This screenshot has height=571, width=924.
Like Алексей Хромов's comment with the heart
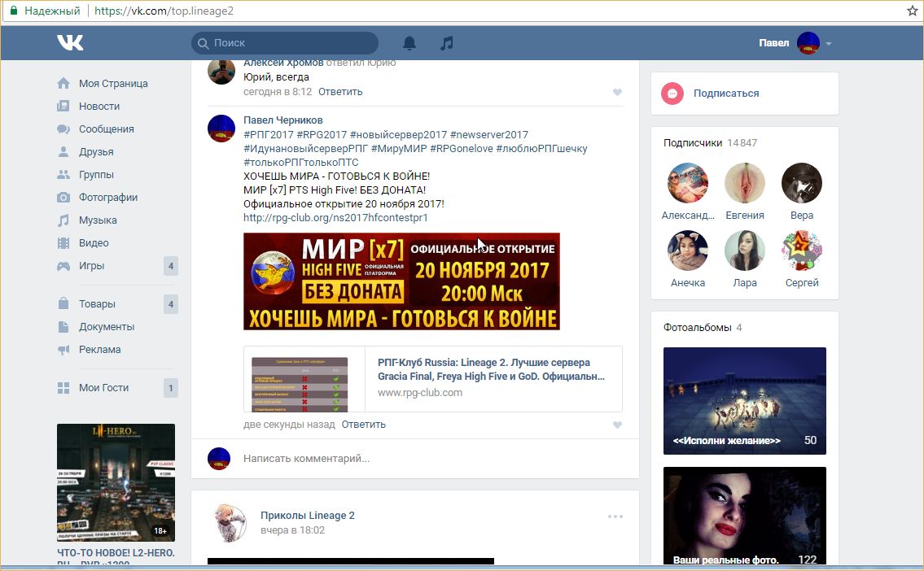point(617,92)
